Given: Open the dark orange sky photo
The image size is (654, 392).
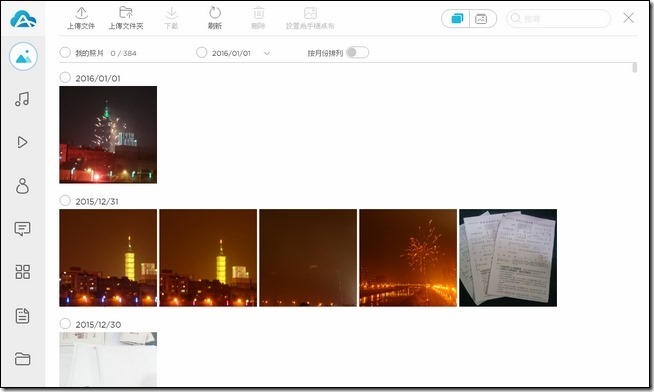Looking at the screenshot, I should [x=308, y=258].
